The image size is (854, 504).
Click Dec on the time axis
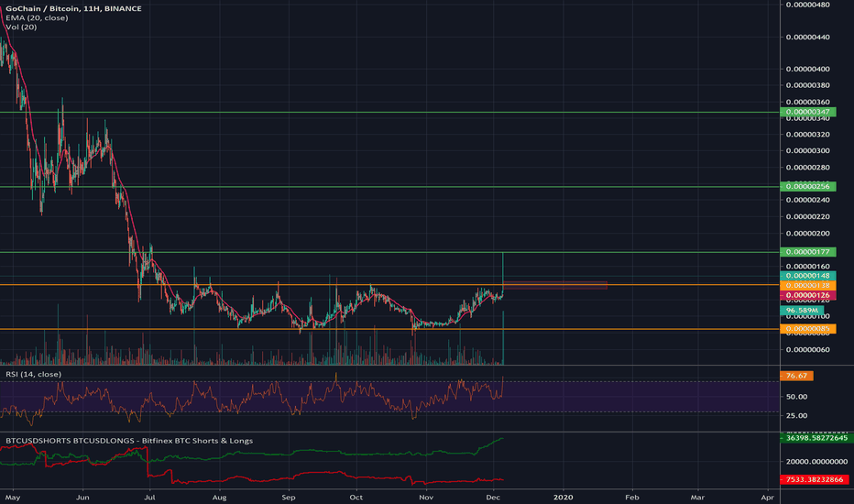click(493, 497)
